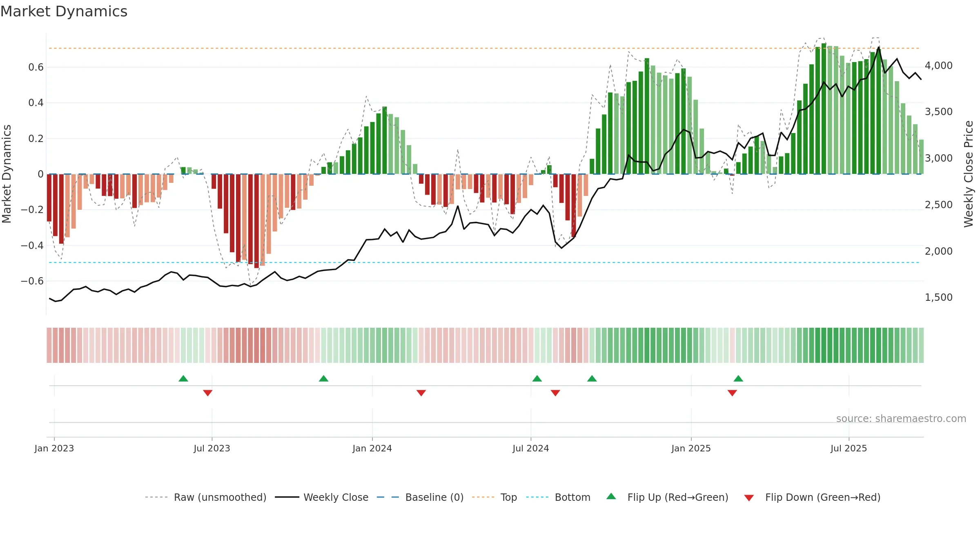Click the Jul 2023 x-axis label
This screenshot has width=980, height=551.
pos(212,448)
